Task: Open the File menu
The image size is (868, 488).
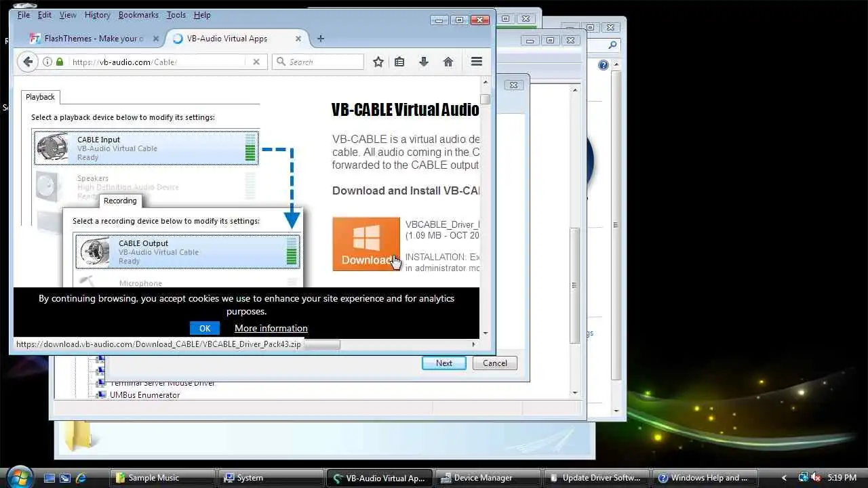Action: tap(24, 15)
